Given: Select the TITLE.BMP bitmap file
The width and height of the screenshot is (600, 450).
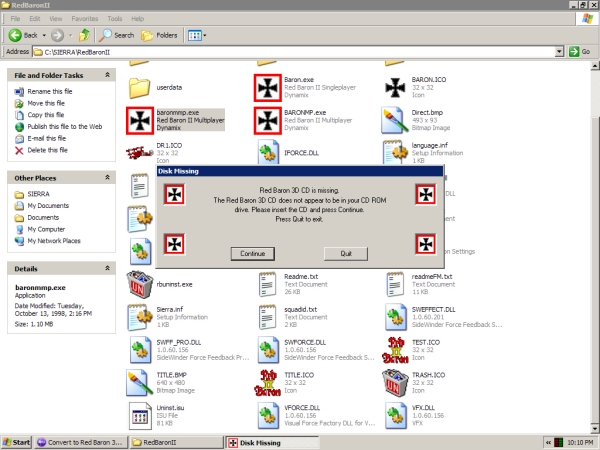Looking at the screenshot, I should (140, 383).
